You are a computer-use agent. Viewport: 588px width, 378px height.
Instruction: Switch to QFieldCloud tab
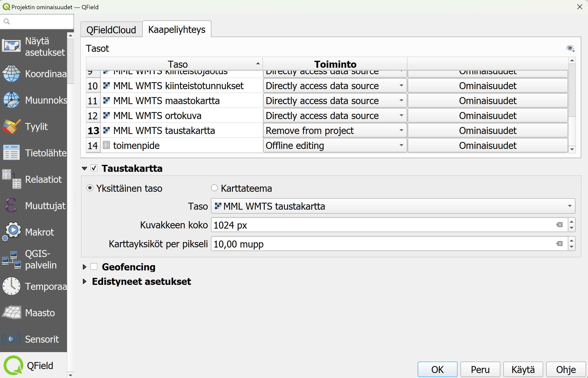[111, 29]
